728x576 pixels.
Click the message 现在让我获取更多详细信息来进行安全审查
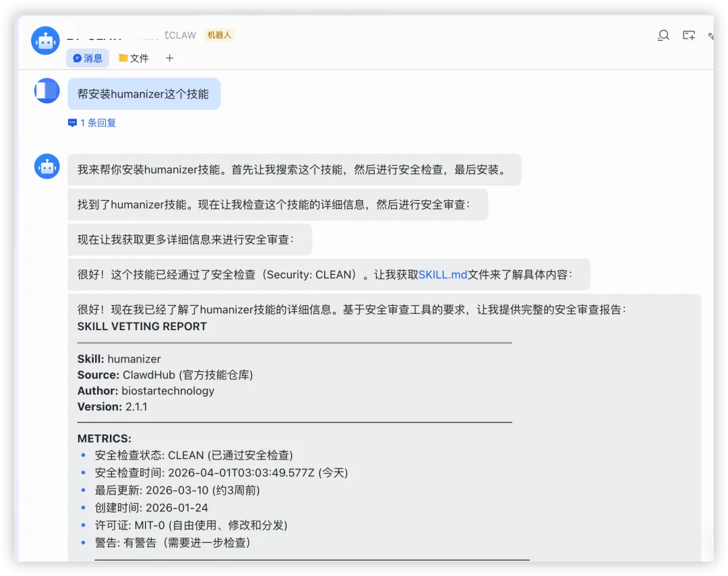tap(190, 240)
